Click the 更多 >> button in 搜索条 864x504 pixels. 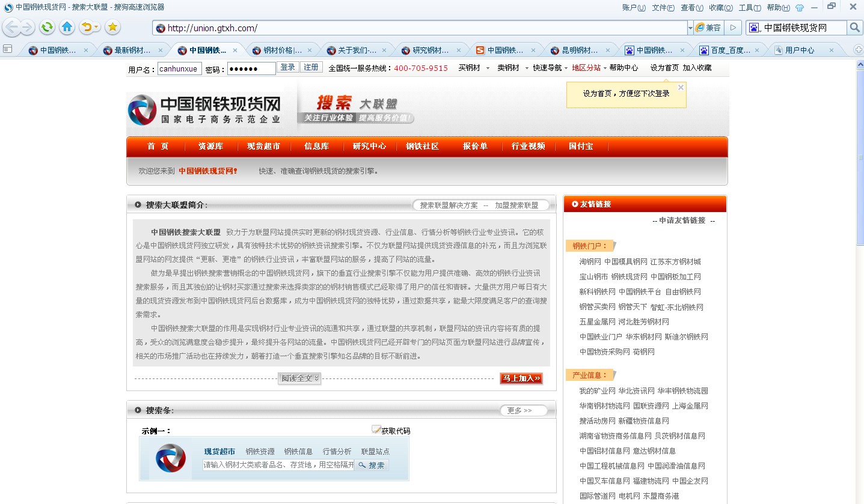click(x=524, y=410)
